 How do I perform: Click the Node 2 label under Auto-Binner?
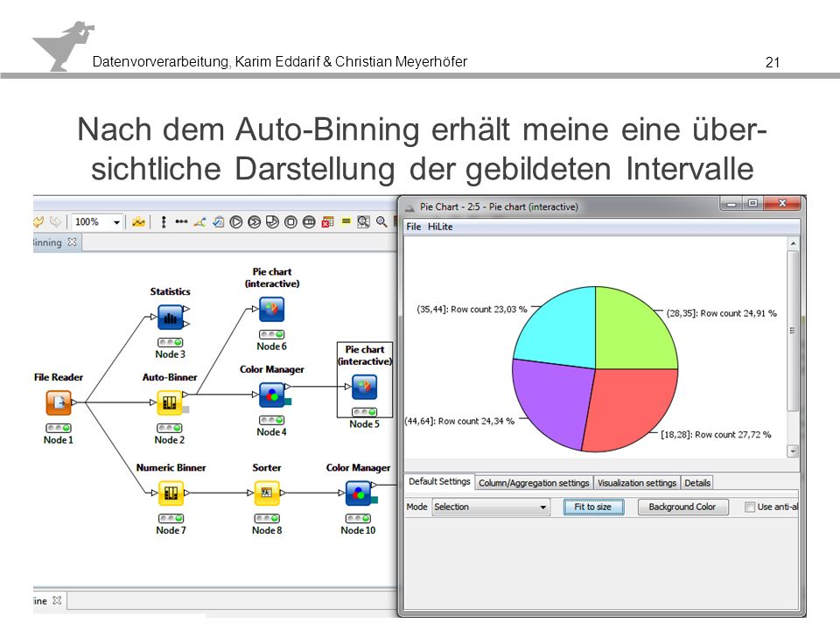pos(169,440)
